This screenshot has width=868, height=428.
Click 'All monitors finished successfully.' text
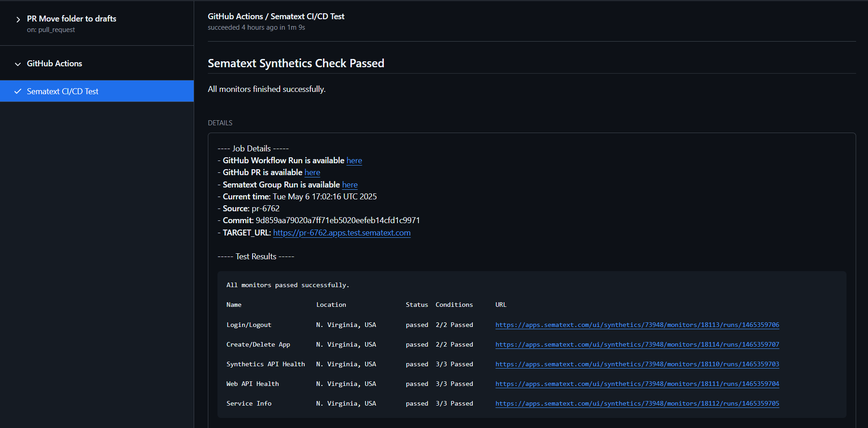click(267, 89)
